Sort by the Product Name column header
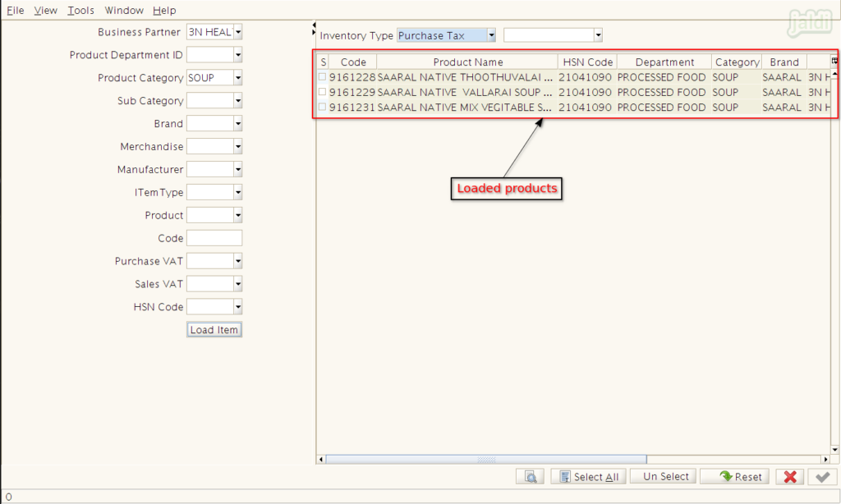This screenshot has height=504, width=841. [x=467, y=62]
